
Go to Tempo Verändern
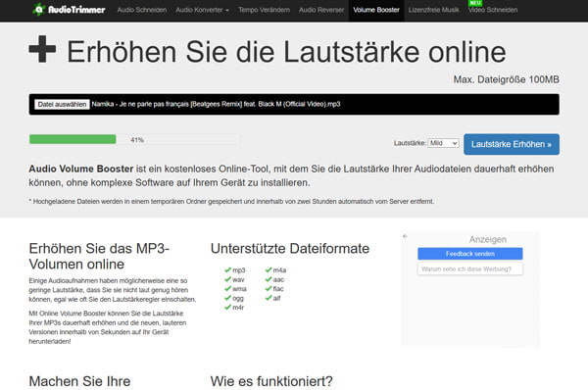point(264,10)
